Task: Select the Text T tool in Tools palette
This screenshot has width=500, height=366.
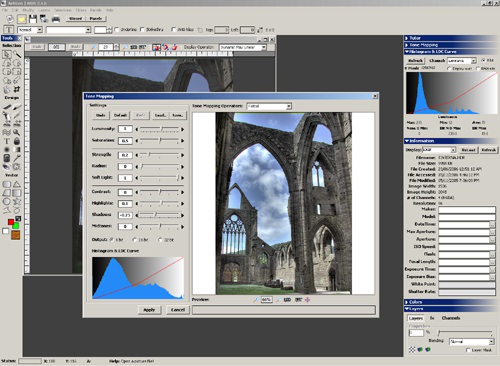Action: pos(7,141)
